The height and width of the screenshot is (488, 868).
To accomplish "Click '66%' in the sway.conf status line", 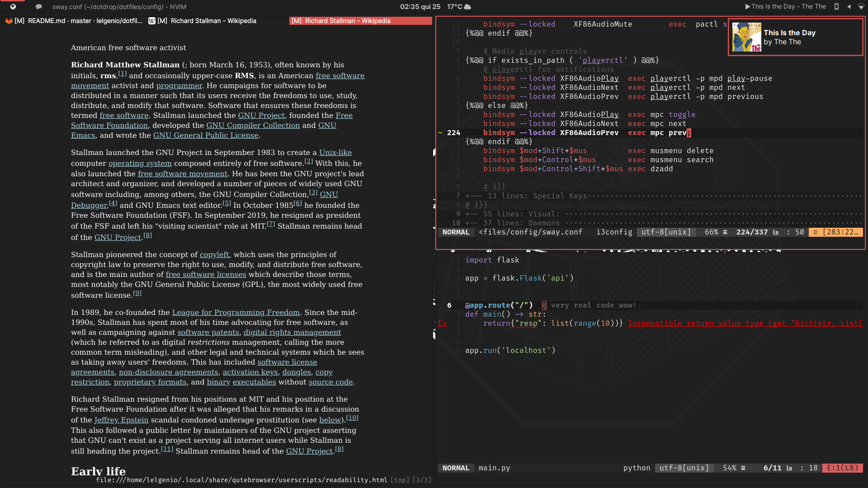I will click(711, 232).
